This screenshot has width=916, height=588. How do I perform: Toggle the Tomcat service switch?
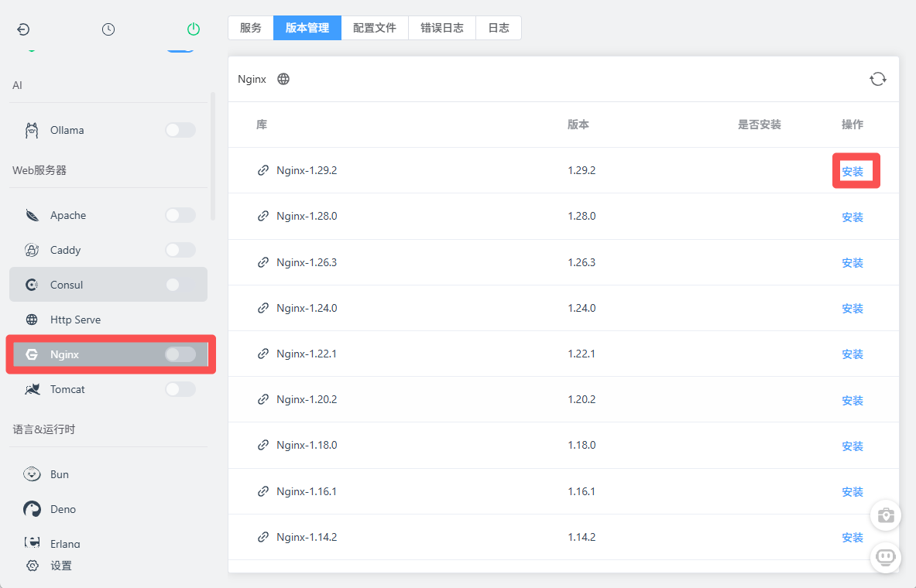click(180, 389)
